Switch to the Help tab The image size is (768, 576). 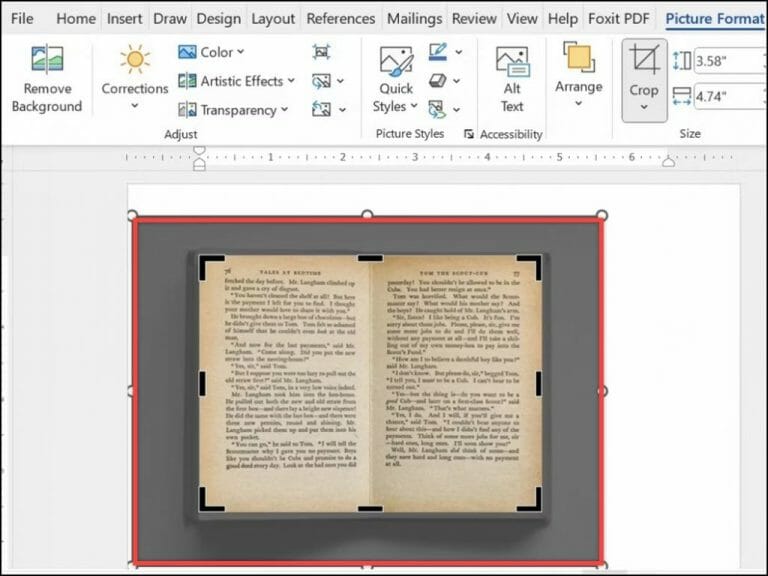pyautogui.click(x=563, y=19)
